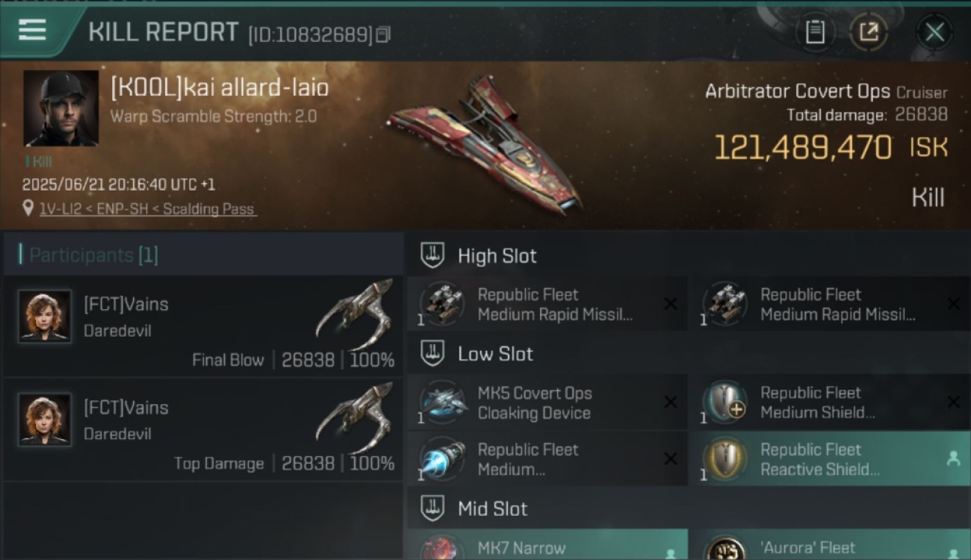This screenshot has width=971, height=560.
Task: Select first Republic Fleet Medium Rapid Missile launcher
Action: (x=547, y=304)
